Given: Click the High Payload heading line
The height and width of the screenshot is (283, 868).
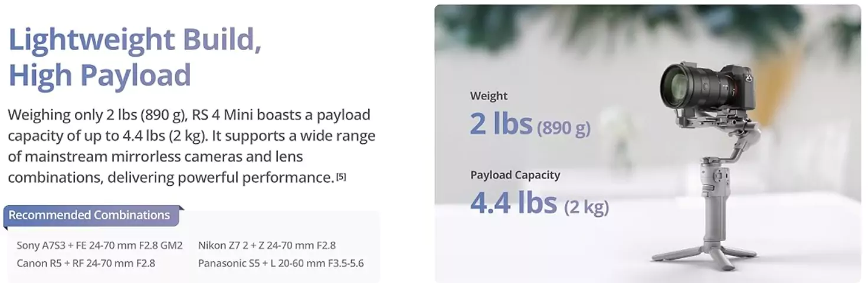Looking at the screenshot, I should click(x=100, y=75).
